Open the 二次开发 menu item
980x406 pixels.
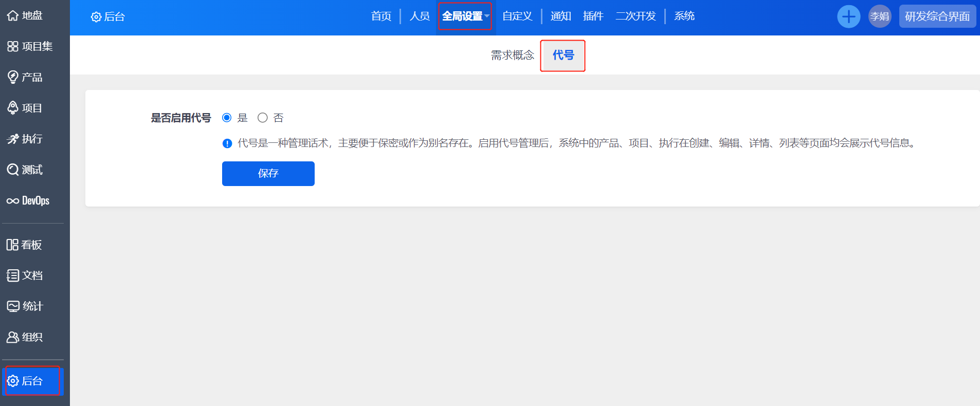click(636, 16)
